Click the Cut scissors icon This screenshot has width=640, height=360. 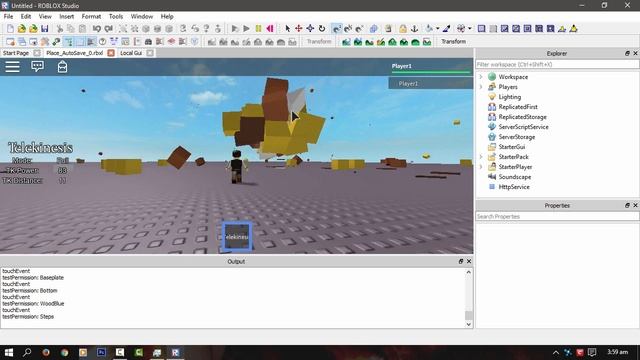60,29
